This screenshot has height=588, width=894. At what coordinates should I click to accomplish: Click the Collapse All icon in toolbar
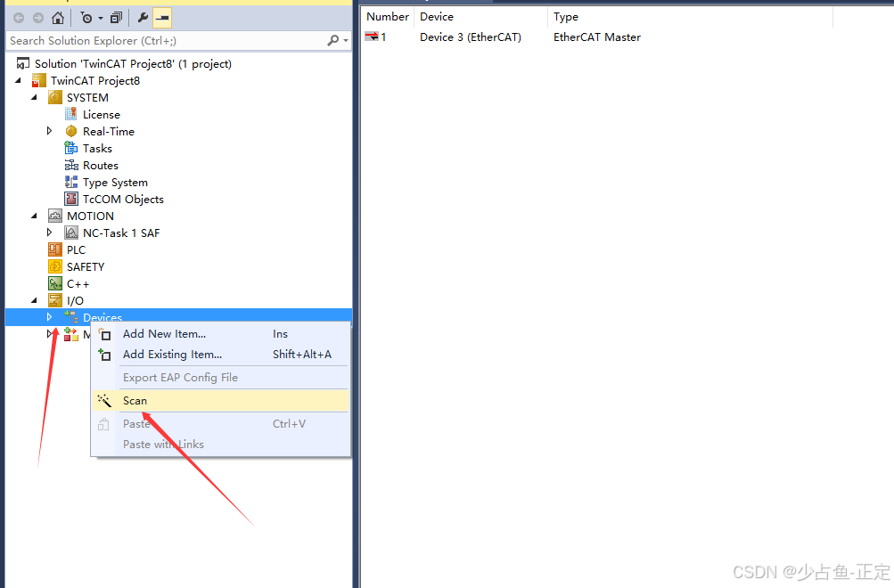[x=116, y=18]
